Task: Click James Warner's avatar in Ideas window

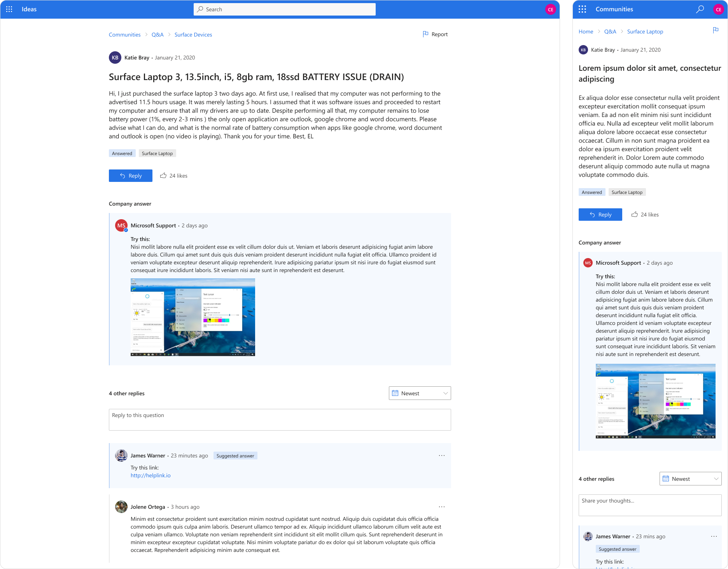Action: (121, 456)
